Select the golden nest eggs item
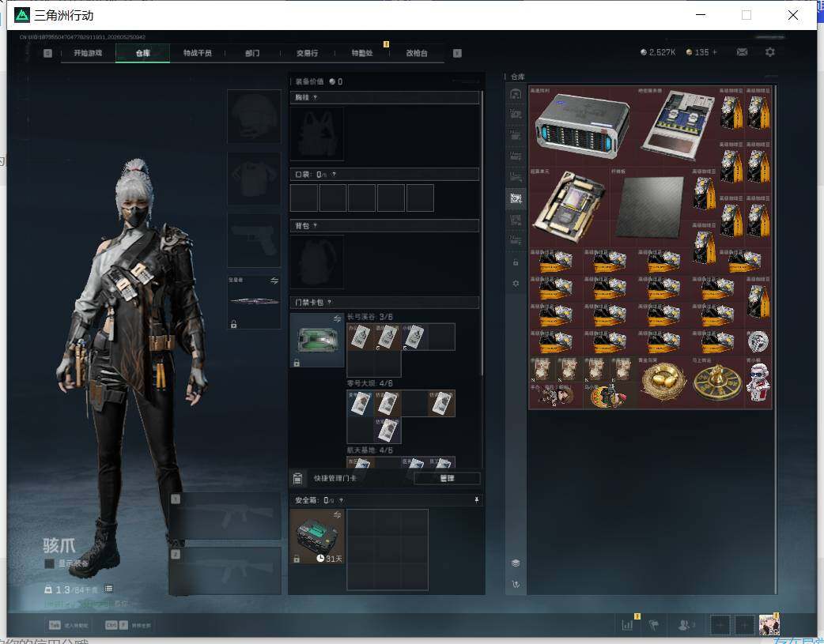The width and height of the screenshot is (824, 644). coord(663,382)
